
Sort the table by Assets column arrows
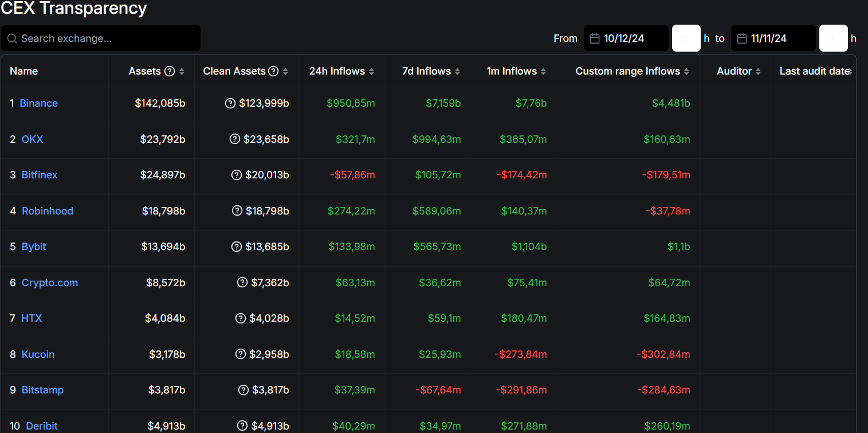tap(182, 72)
